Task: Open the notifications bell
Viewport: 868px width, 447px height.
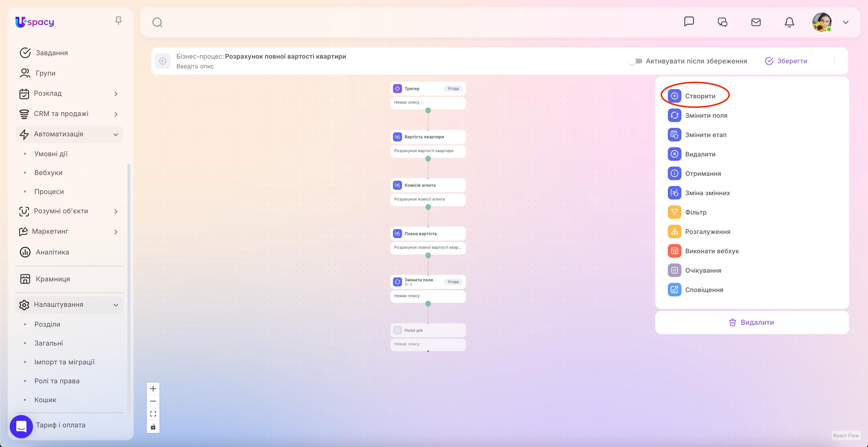Action: tap(789, 22)
